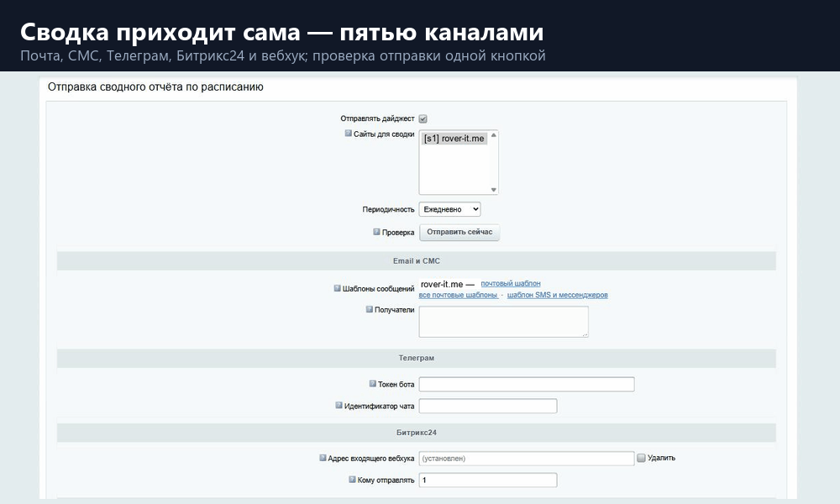Toggle the Отправлять дайджест checkbox
The width and height of the screenshot is (840, 504).
click(x=423, y=119)
